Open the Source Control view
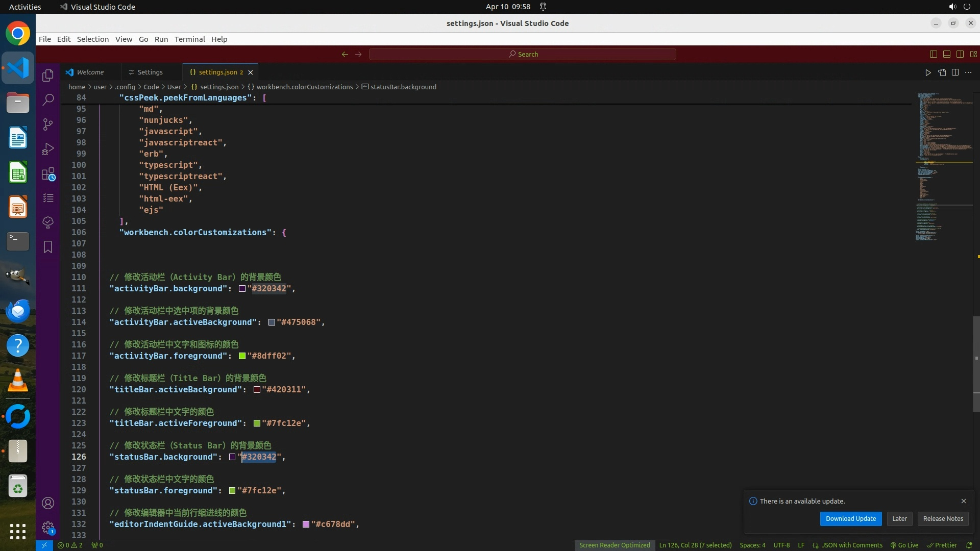 (x=48, y=124)
